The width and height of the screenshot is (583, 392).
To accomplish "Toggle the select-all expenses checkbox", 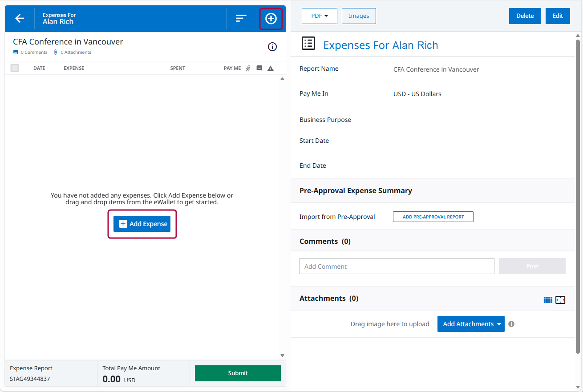I will [x=15, y=68].
